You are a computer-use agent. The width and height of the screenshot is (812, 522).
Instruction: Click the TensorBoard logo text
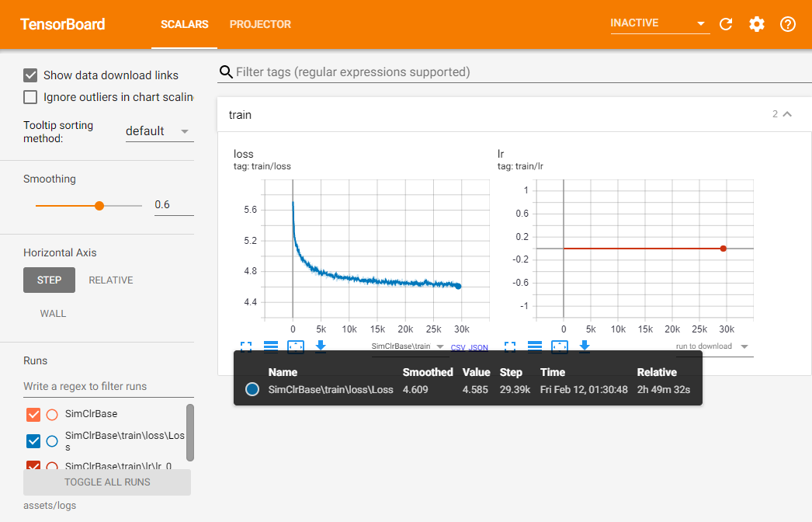tap(63, 24)
